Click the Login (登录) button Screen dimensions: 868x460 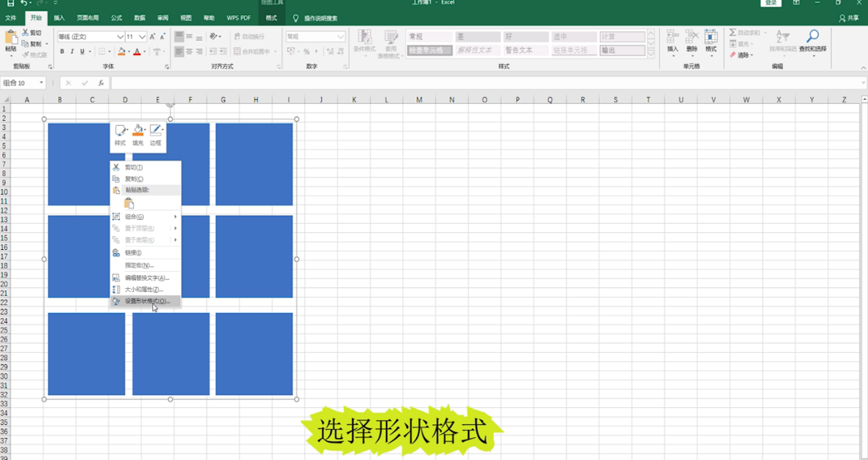[x=771, y=2]
